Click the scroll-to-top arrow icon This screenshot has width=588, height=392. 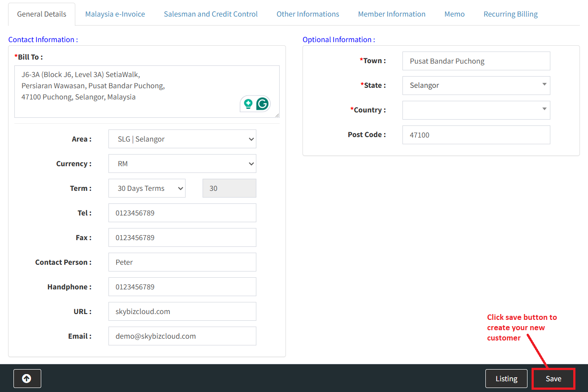(x=27, y=379)
